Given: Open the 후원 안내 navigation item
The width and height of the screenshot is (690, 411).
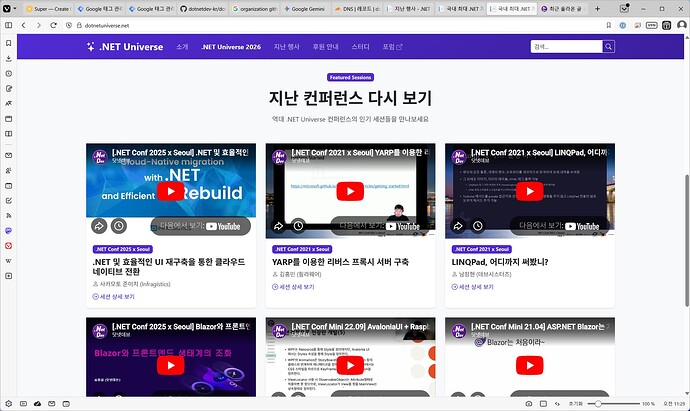Looking at the screenshot, I should (326, 47).
